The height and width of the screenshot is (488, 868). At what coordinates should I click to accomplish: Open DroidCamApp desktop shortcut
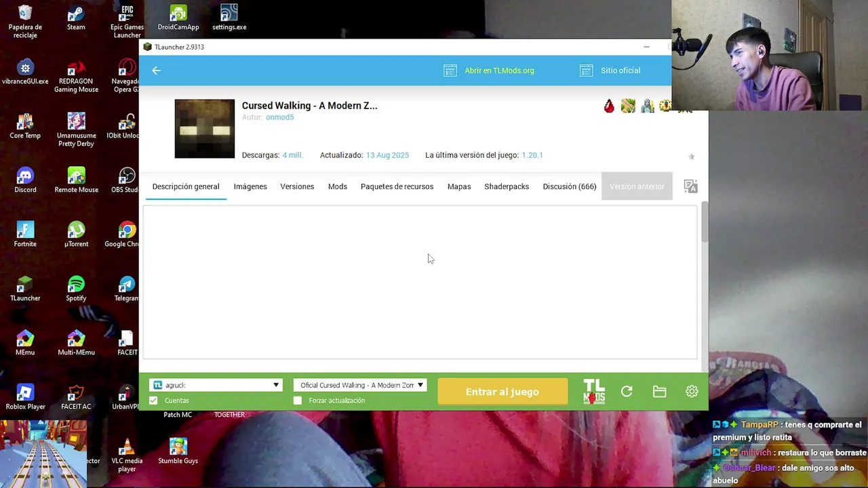pyautogui.click(x=178, y=18)
